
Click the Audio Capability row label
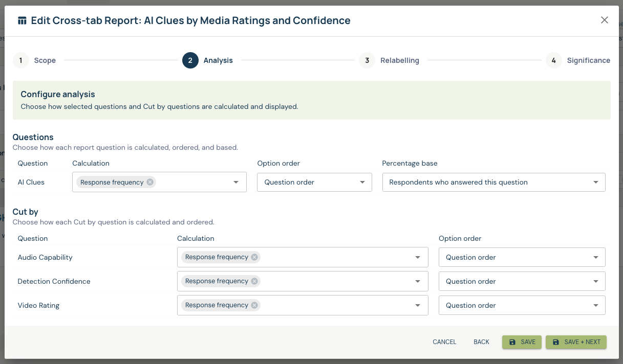tap(45, 257)
